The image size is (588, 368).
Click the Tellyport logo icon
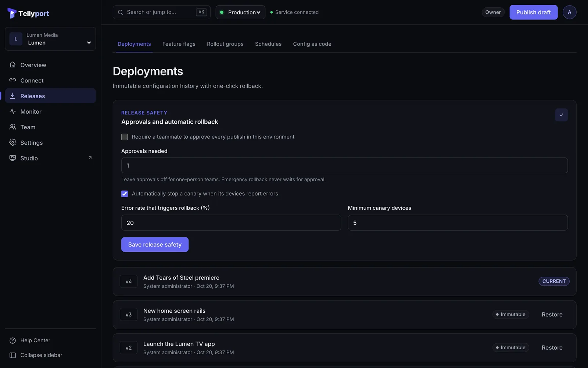(12, 13)
